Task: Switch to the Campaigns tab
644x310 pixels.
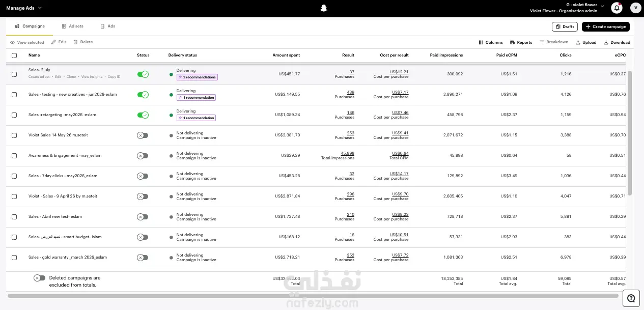Action: [x=30, y=26]
